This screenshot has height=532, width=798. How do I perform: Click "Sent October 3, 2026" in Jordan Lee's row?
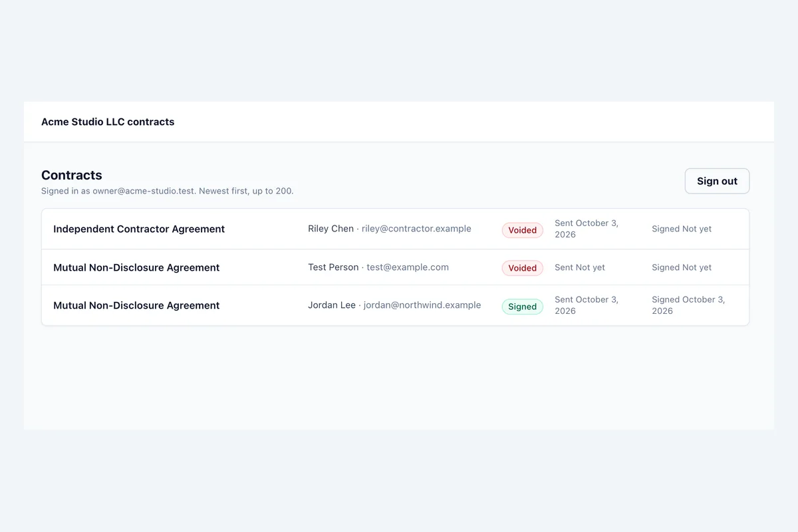[588, 305]
